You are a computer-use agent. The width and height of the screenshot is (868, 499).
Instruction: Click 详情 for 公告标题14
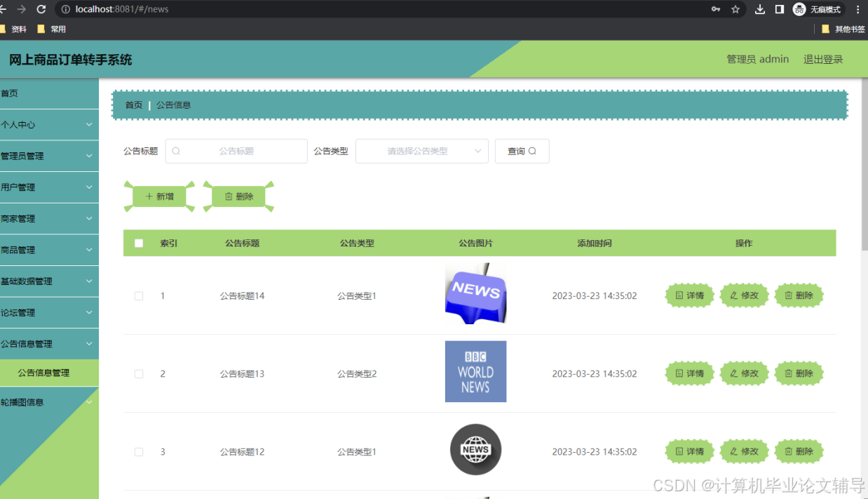click(x=689, y=295)
